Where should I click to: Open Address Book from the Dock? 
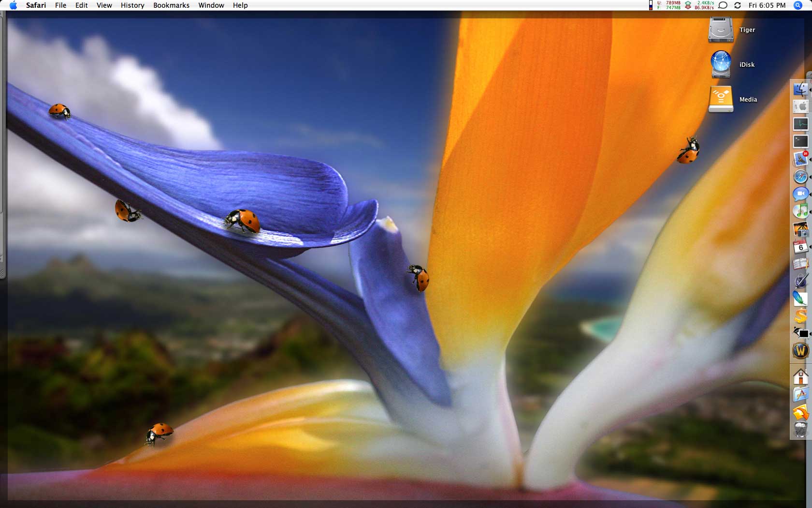click(801, 264)
